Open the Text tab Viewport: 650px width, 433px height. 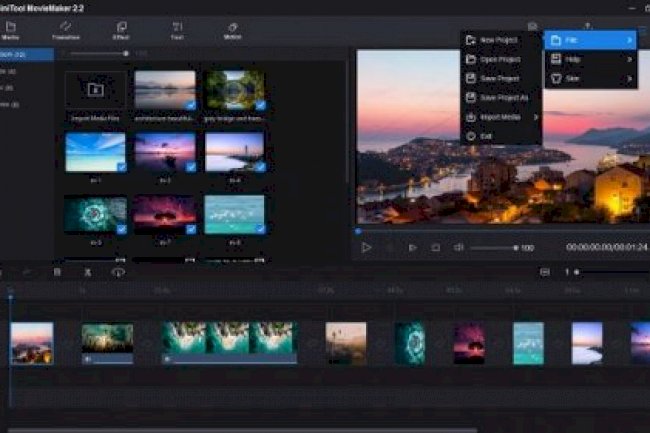(x=177, y=30)
